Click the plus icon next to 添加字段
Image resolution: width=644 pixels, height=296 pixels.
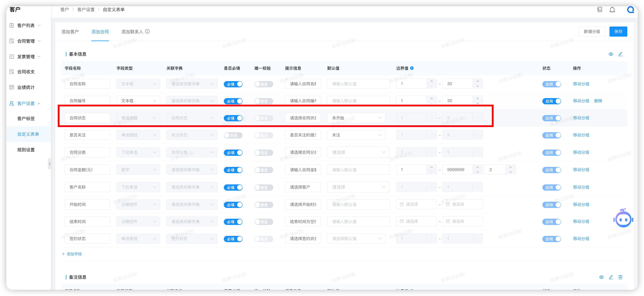click(63, 254)
